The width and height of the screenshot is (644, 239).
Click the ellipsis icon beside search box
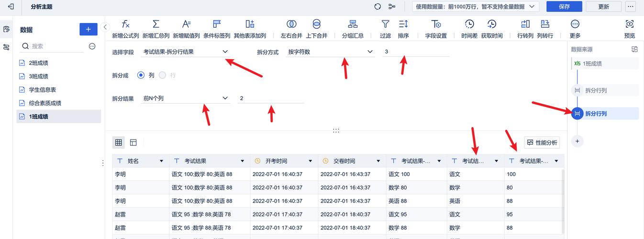92,46
